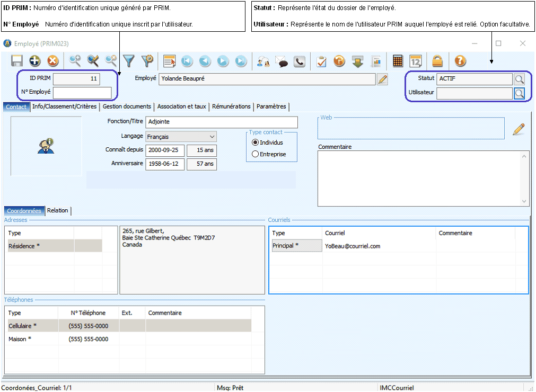Click the red delete record icon
The image size is (536, 392).
point(52,61)
